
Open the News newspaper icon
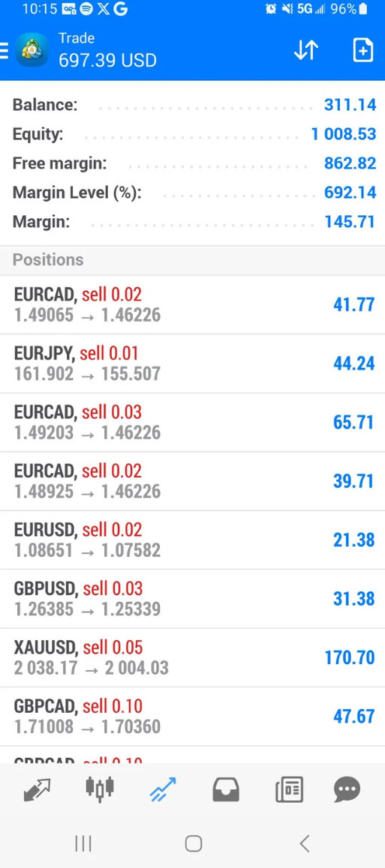pos(290,789)
